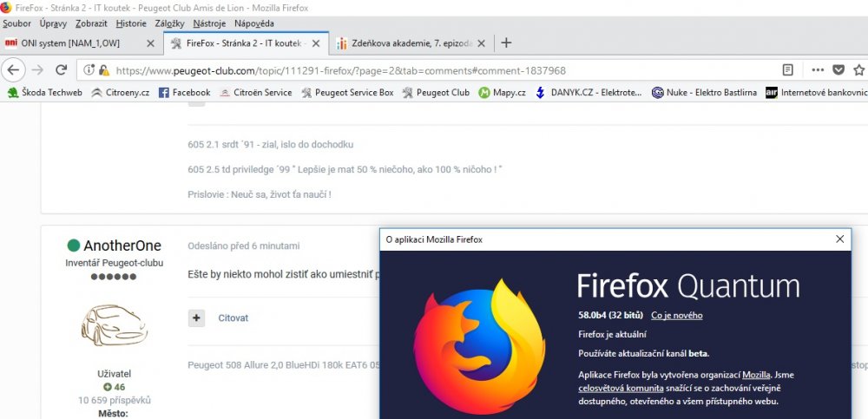Click AnotherOne's green online status dot
Image resolution: width=868 pixels, height=419 pixels.
coord(74,246)
